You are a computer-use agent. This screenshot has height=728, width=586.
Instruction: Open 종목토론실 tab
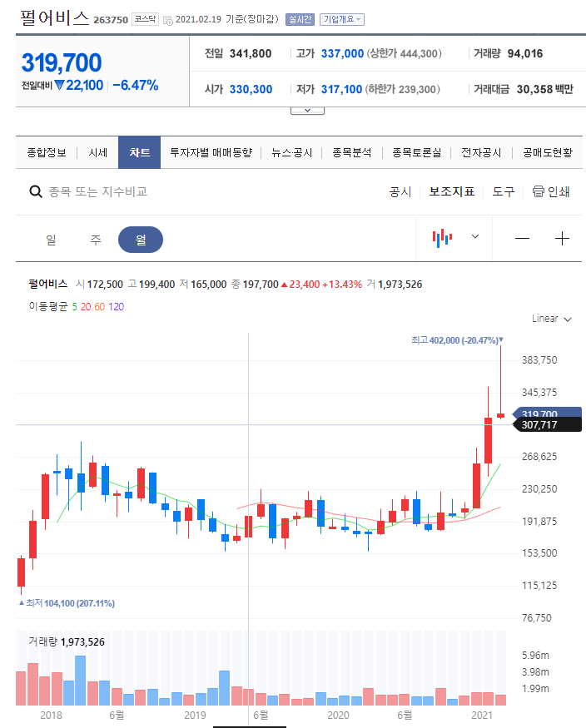pyautogui.click(x=416, y=152)
